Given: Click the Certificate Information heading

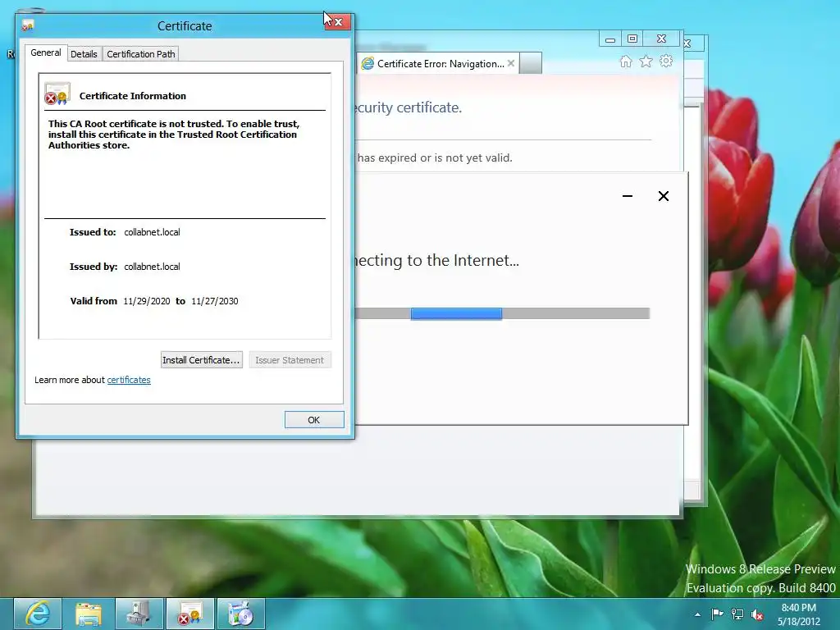Looking at the screenshot, I should 133,96.
